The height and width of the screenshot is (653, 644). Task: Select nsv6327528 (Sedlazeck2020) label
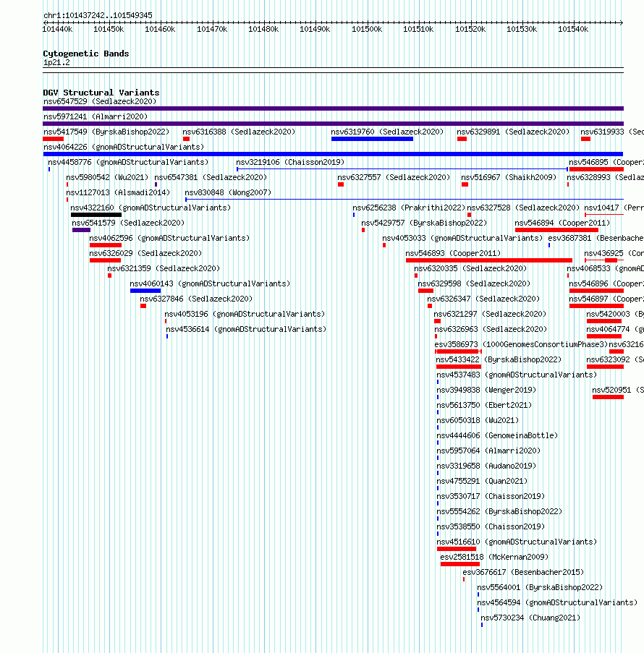pos(523,208)
